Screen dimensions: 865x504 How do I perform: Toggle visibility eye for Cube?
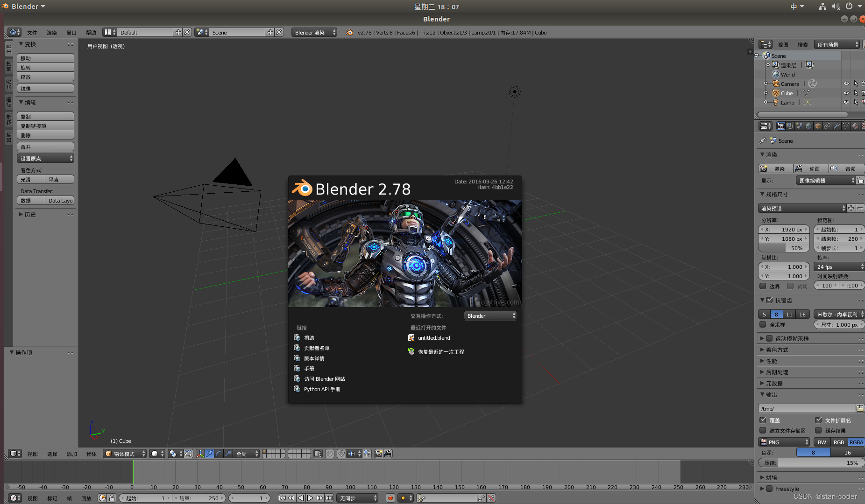846,93
